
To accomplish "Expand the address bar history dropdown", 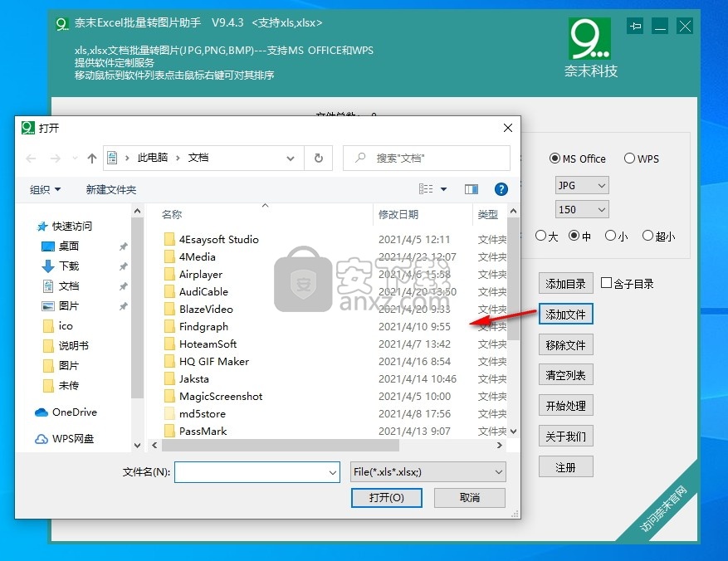I will point(291,159).
